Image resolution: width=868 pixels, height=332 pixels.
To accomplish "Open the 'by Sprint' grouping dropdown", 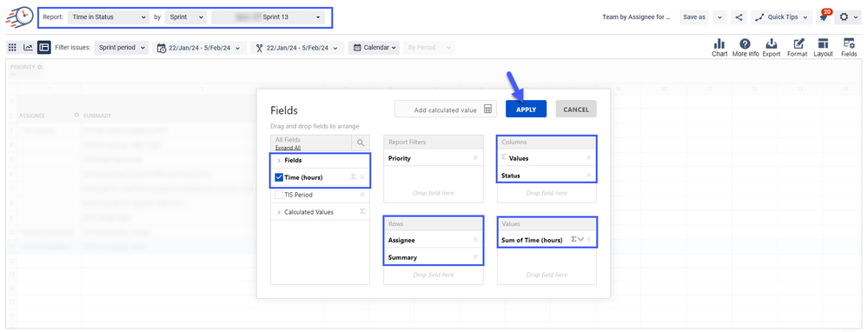I will pyautogui.click(x=186, y=17).
